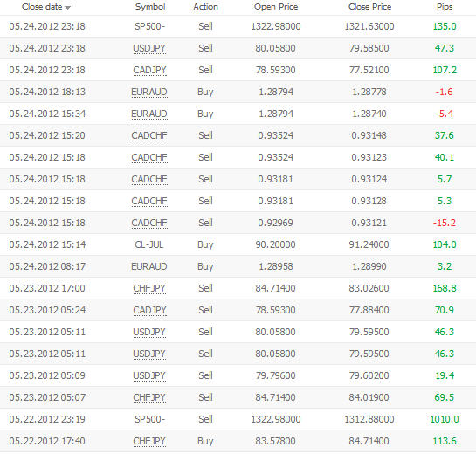Click close price 83.02600
This screenshot has width=476, height=454.
tap(369, 288)
